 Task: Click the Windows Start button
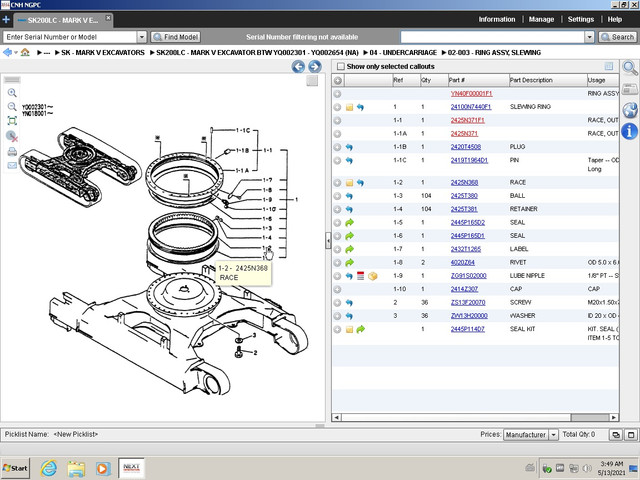[x=15, y=468]
